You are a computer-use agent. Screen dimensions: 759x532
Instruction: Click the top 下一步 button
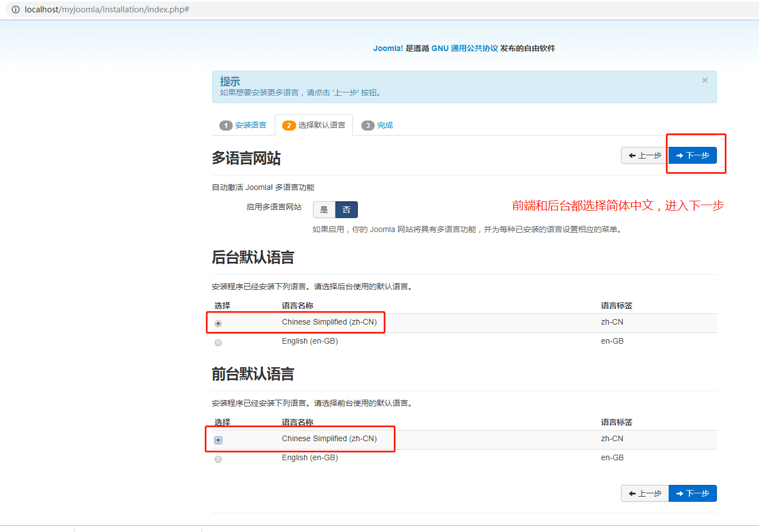pos(692,155)
